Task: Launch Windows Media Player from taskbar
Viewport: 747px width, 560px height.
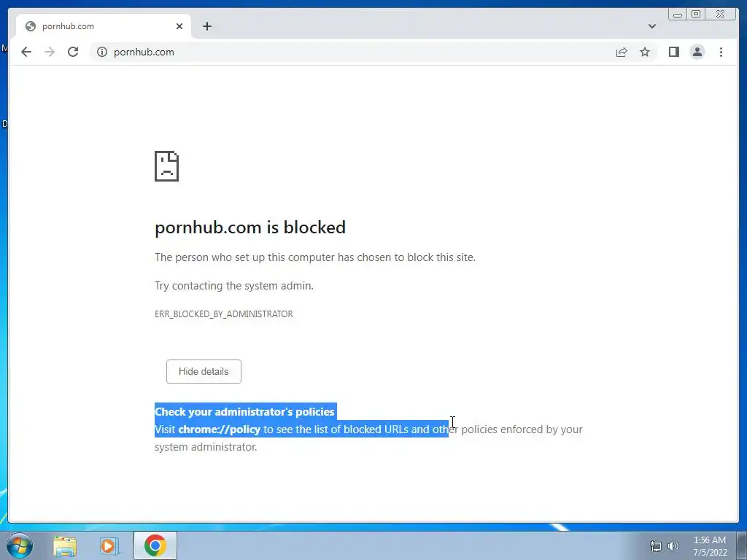Action: click(109, 545)
